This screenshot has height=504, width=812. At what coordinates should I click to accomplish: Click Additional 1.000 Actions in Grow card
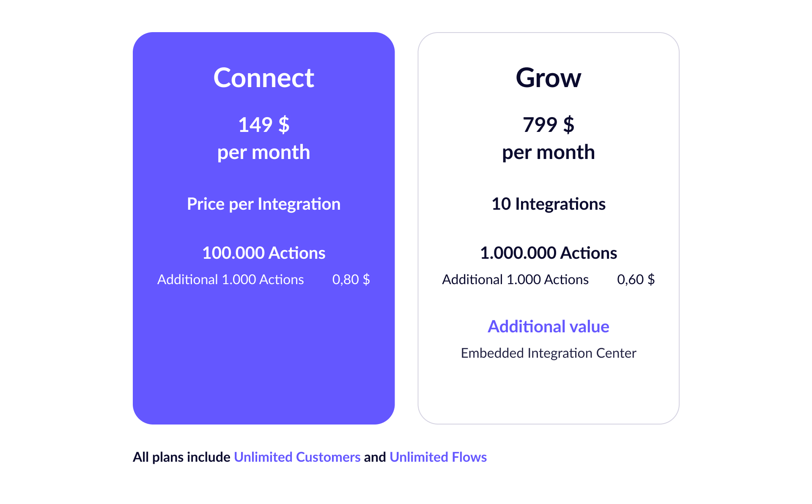pos(515,279)
